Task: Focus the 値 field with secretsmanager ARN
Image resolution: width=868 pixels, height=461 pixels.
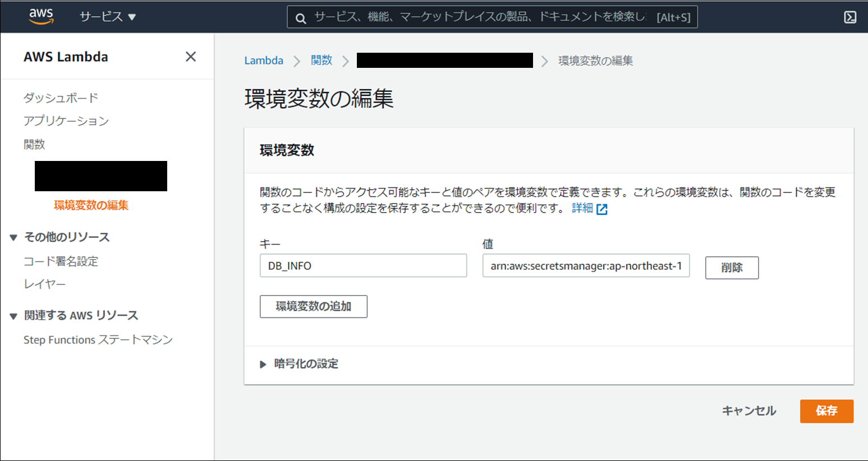Action: (x=586, y=266)
